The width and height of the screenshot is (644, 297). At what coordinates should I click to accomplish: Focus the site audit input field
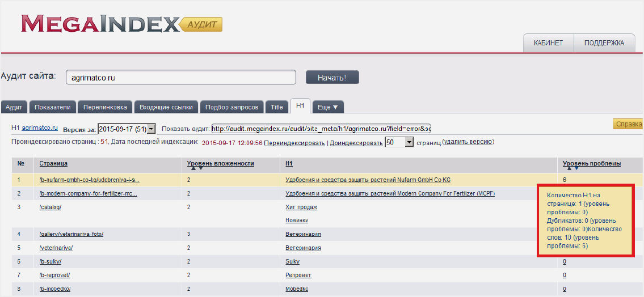(181, 77)
